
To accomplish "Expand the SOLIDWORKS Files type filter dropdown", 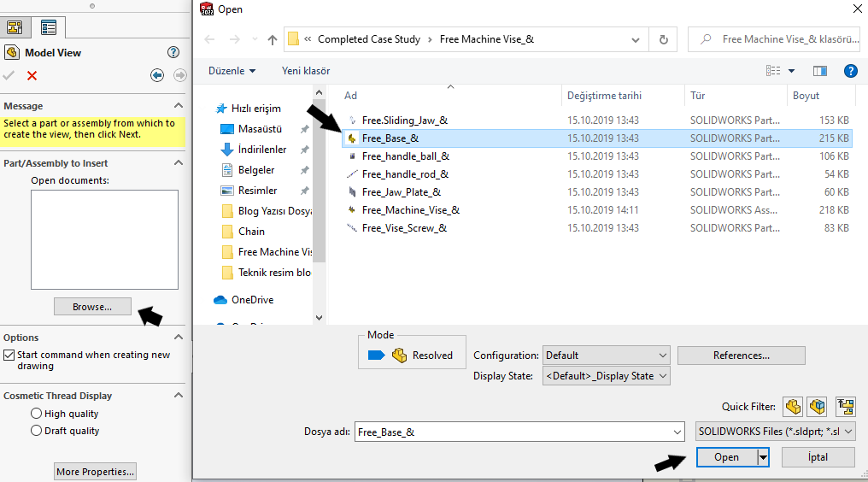I will pyautogui.click(x=775, y=432).
